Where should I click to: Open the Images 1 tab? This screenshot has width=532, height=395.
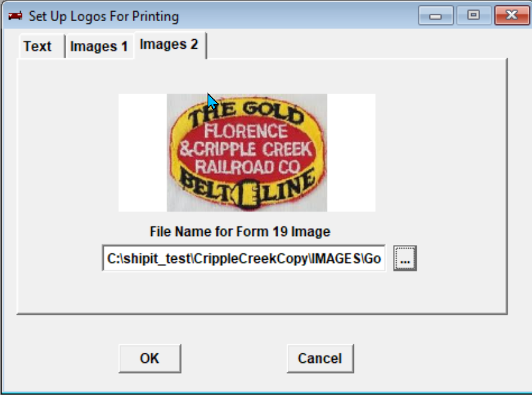pos(99,47)
